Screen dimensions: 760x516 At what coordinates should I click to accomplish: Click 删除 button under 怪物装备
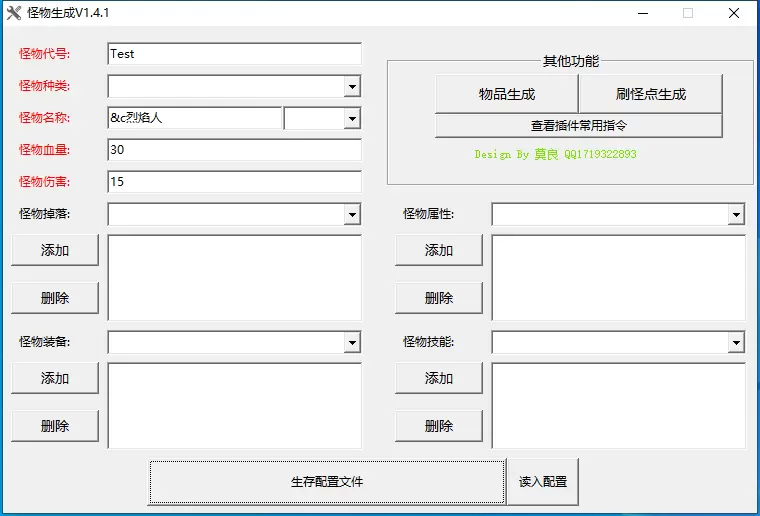[x=55, y=426]
